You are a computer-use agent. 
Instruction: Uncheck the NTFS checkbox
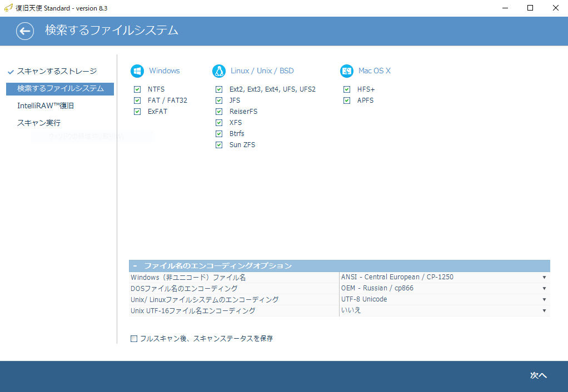[x=137, y=89]
